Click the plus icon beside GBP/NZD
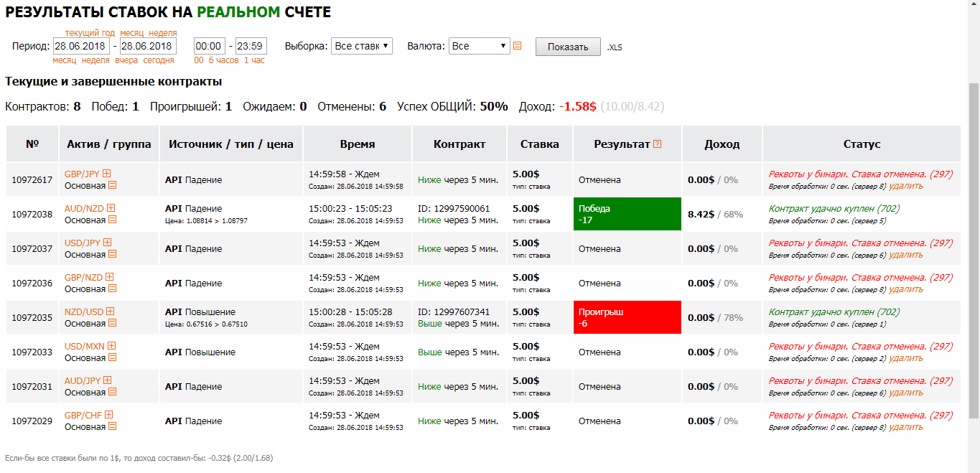980x473 pixels. pyautogui.click(x=110, y=277)
